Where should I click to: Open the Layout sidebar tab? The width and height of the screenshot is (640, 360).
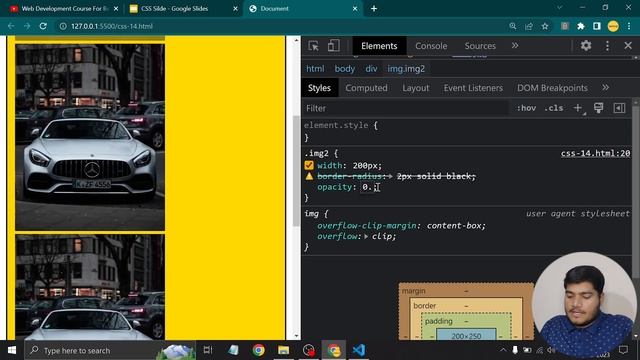[x=416, y=88]
